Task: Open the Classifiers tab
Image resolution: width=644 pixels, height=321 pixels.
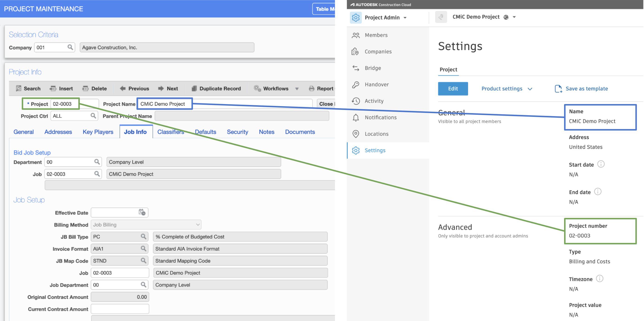Action: (171, 132)
